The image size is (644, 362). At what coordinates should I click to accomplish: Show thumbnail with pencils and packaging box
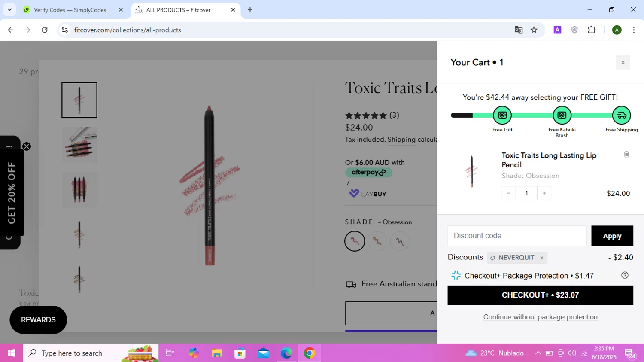[x=79, y=145]
